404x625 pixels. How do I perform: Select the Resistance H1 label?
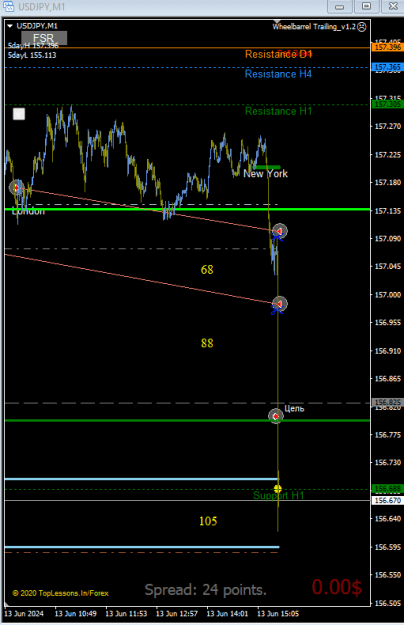[278, 111]
